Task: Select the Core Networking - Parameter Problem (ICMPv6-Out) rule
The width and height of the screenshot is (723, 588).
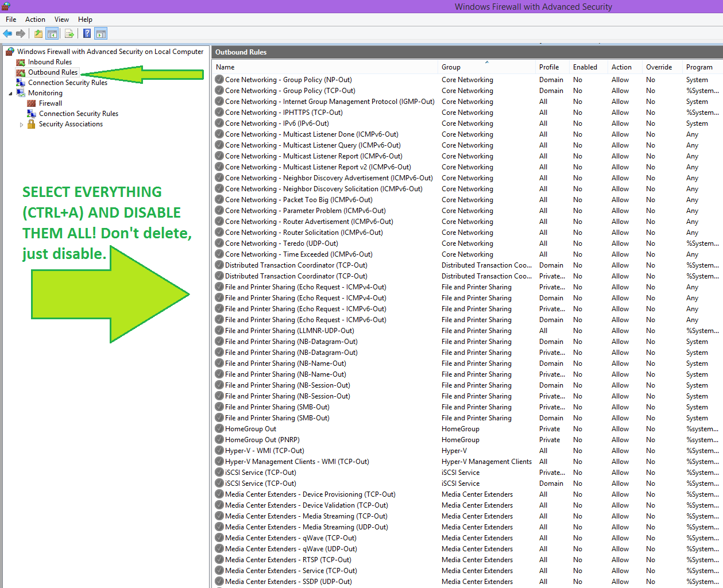Action: (x=306, y=211)
